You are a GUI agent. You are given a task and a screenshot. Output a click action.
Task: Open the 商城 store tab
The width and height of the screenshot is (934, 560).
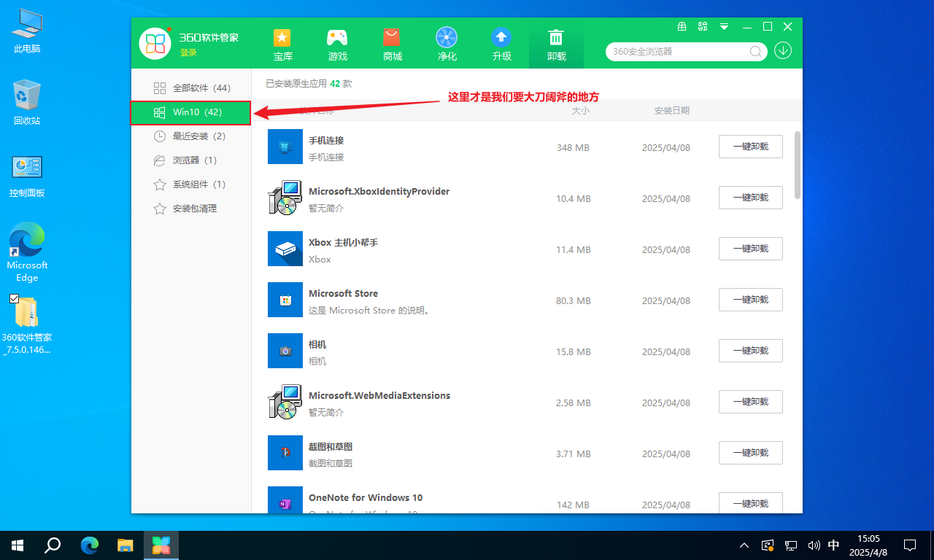[x=392, y=44]
